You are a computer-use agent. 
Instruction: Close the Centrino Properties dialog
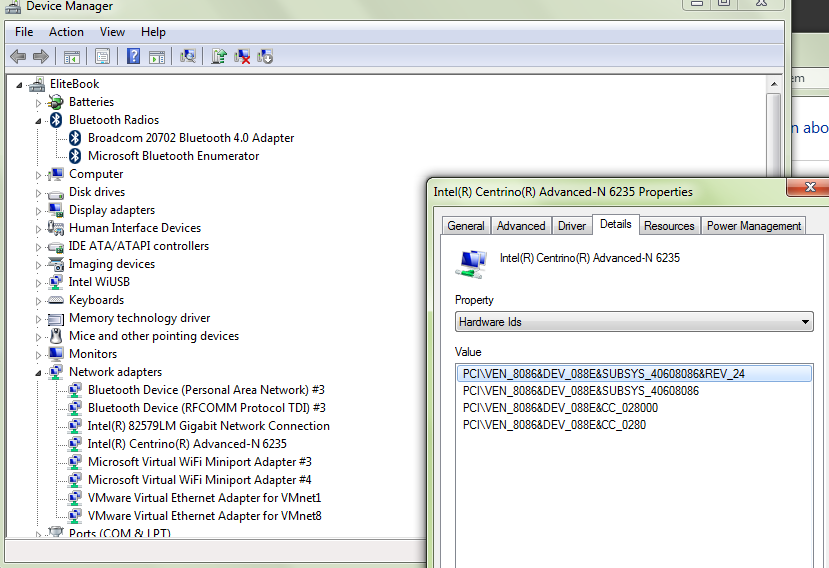pyautogui.click(x=809, y=187)
